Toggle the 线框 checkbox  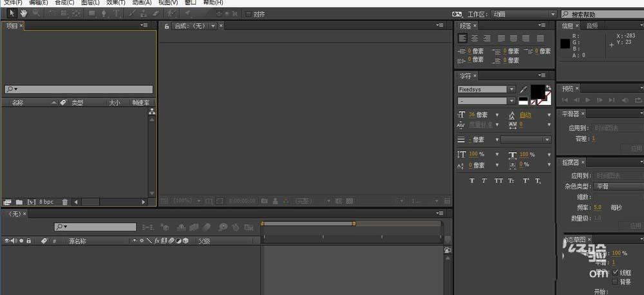point(615,273)
